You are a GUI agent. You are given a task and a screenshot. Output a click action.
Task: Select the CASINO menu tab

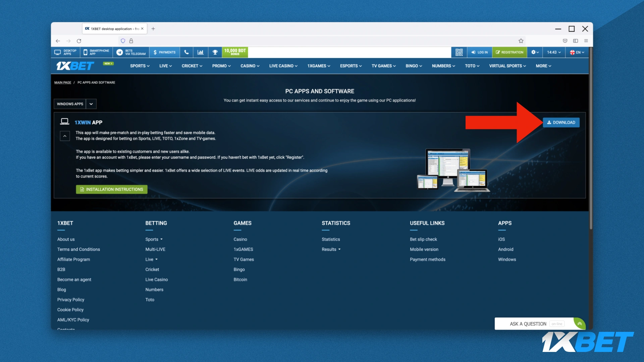point(248,66)
